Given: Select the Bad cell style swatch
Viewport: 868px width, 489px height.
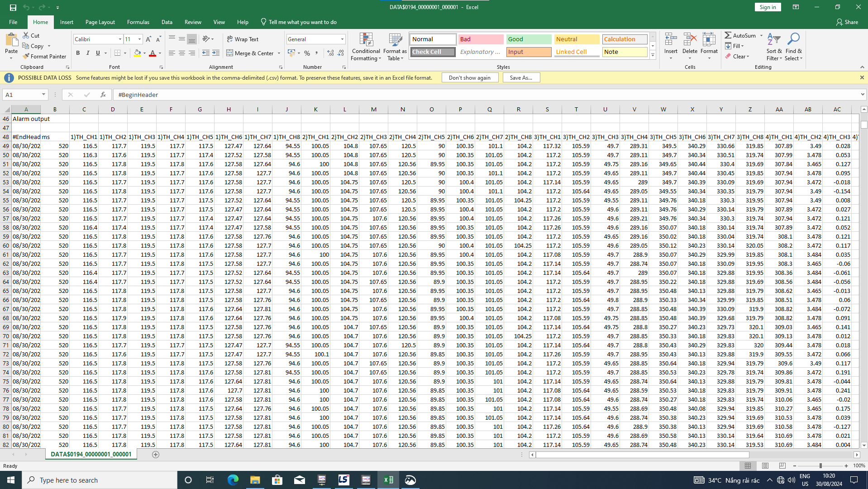Looking at the screenshot, I should pos(480,39).
